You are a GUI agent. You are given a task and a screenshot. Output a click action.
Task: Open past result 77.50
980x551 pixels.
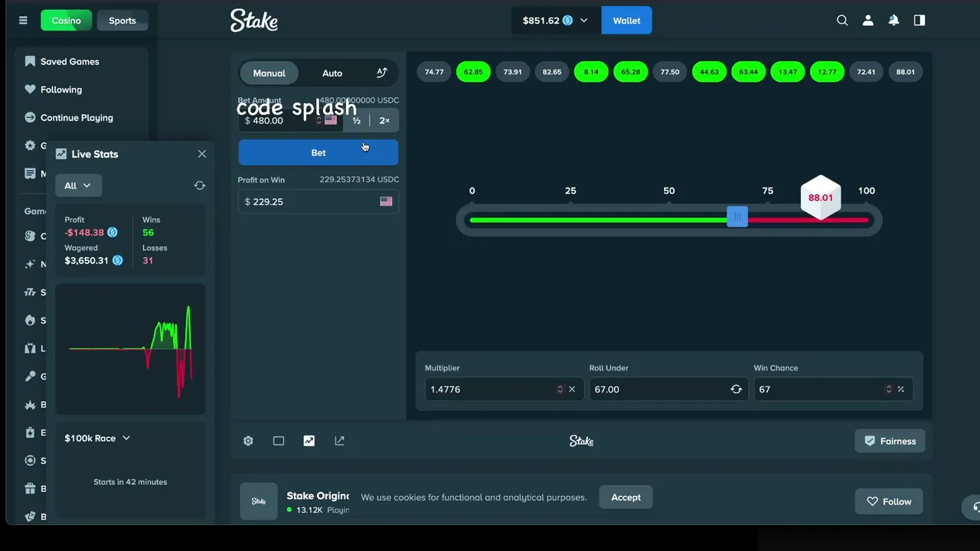click(670, 72)
